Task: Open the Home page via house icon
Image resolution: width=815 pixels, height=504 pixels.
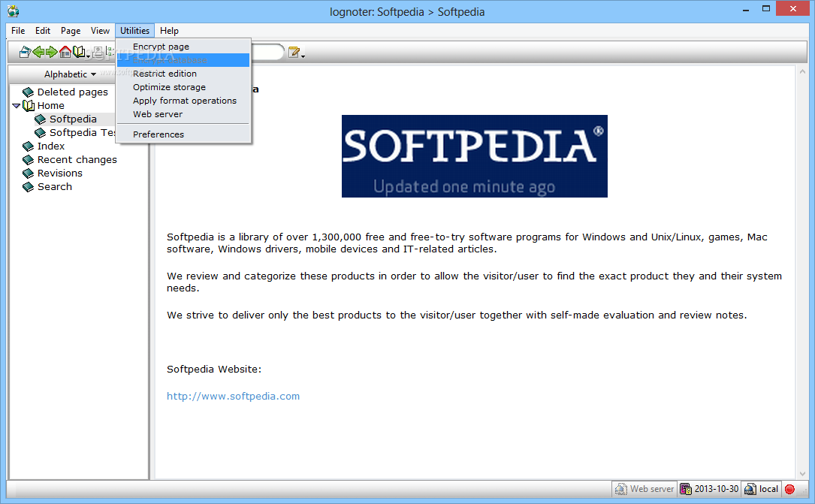Action: point(65,52)
